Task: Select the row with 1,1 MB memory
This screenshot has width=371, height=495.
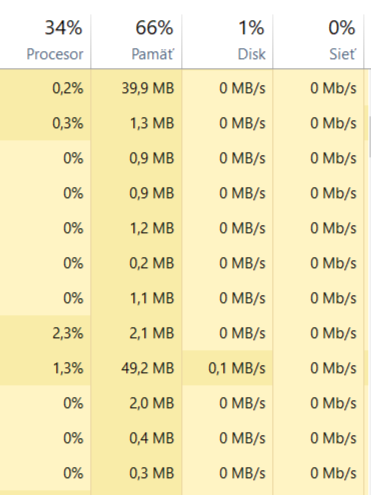Action: click(x=184, y=298)
